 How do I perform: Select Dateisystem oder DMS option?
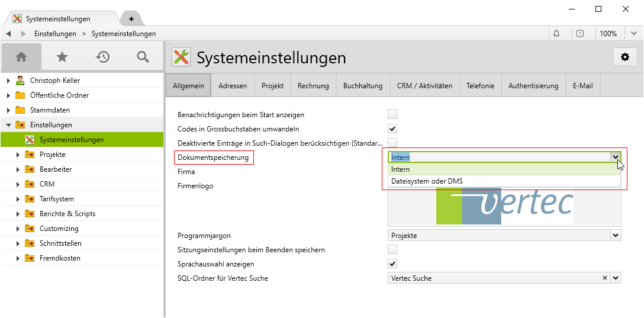point(427,181)
